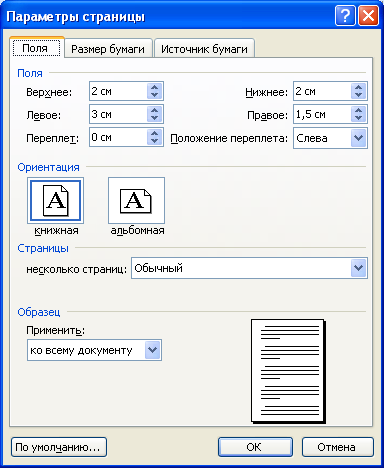Click the help question mark button

point(345,16)
